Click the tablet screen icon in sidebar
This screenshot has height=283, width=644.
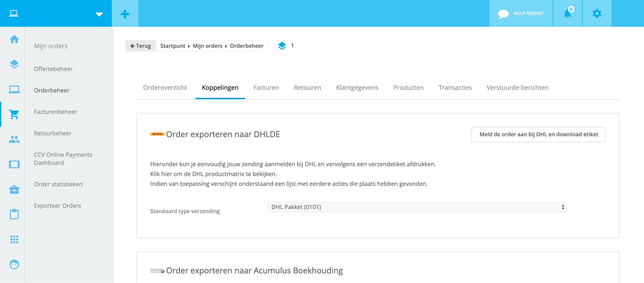(14, 164)
